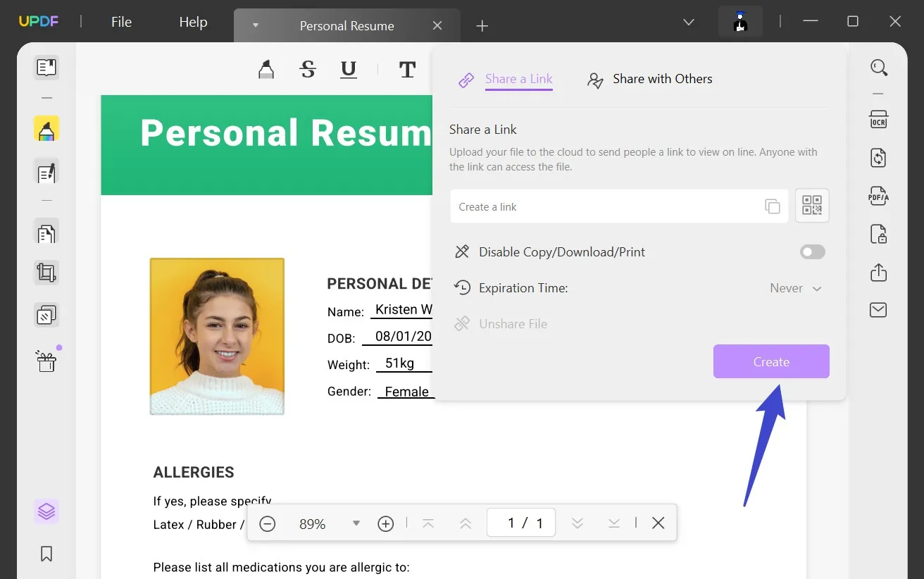The height and width of the screenshot is (579, 924).
Task: Select the Underline text formatting tool
Action: [x=348, y=70]
